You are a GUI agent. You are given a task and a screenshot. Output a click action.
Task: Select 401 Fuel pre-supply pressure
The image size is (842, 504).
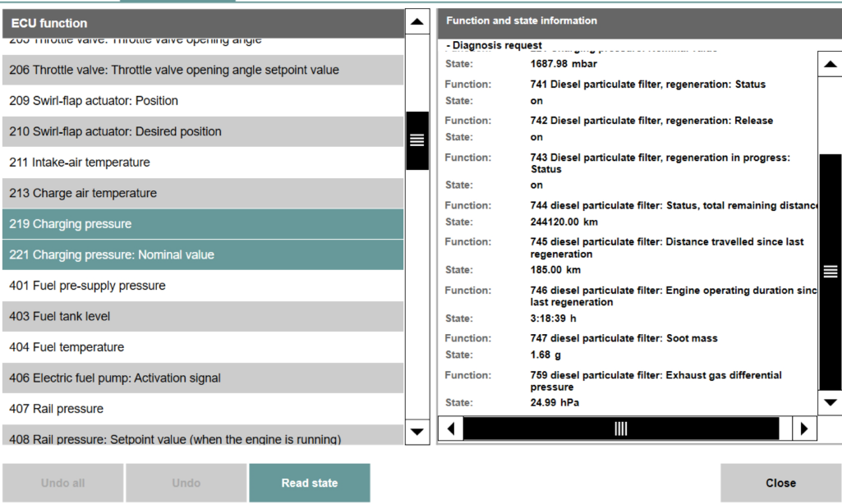(x=202, y=286)
